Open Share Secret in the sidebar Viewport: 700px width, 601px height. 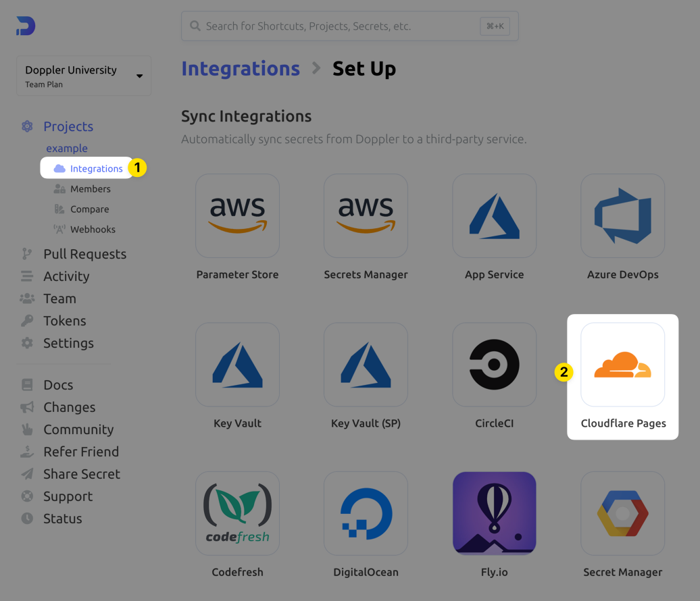pyautogui.click(x=82, y=474)
